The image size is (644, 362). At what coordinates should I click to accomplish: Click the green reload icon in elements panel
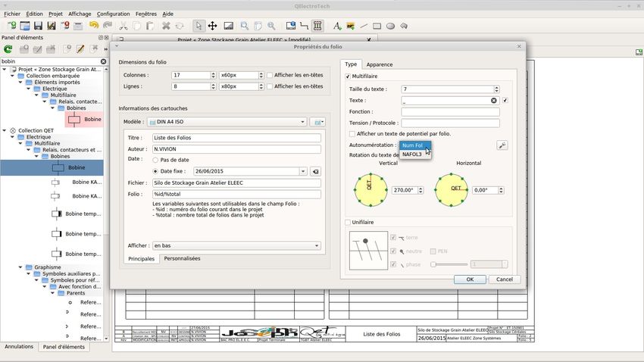pos(8,49)
